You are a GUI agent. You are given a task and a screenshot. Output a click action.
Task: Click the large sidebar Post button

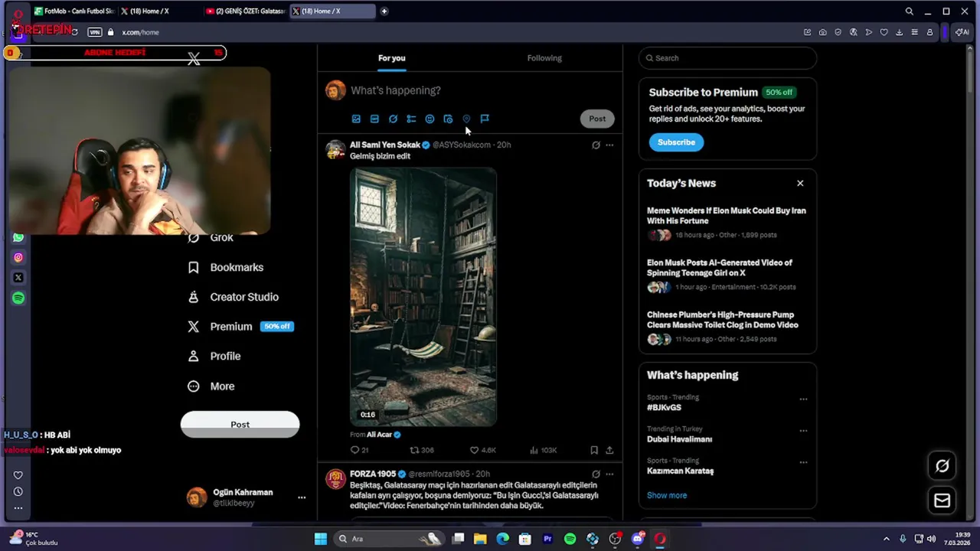tap(240, 425)
